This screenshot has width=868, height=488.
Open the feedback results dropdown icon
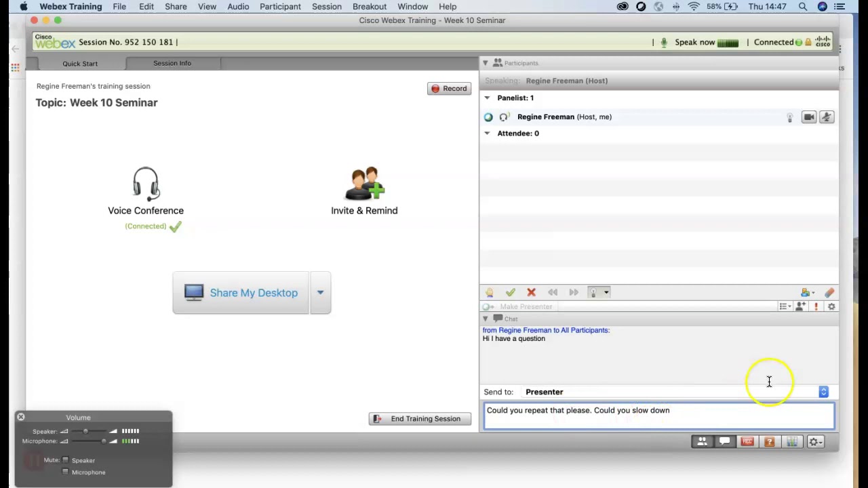pos(808,292)
